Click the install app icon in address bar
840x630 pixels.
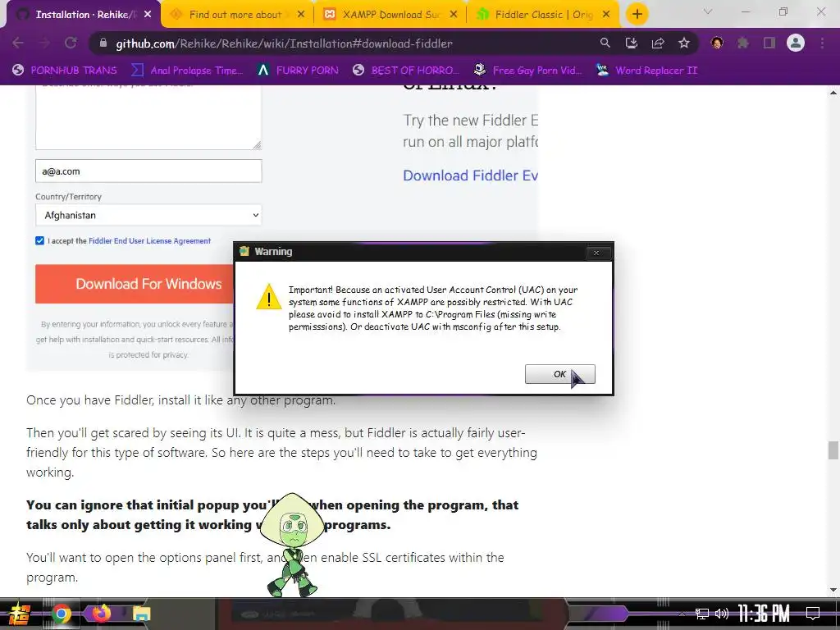631,43
